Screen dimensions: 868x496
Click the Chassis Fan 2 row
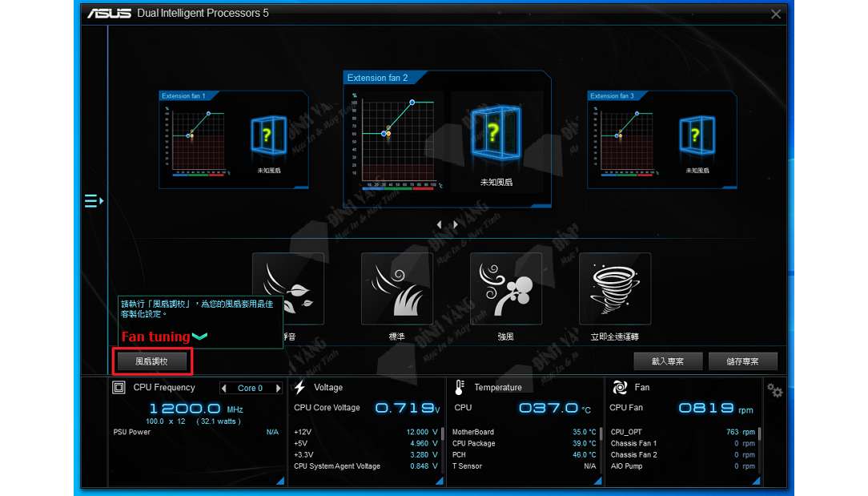[682, 454]
